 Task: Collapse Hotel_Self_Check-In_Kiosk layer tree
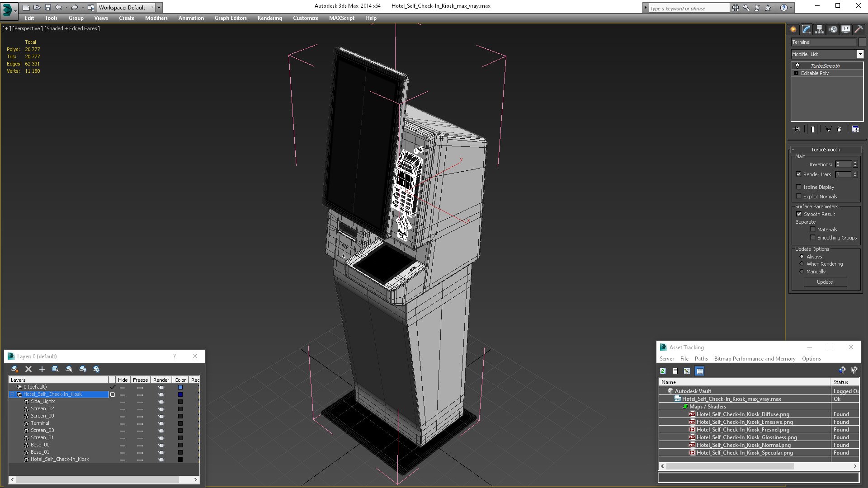tap(12, 394)
